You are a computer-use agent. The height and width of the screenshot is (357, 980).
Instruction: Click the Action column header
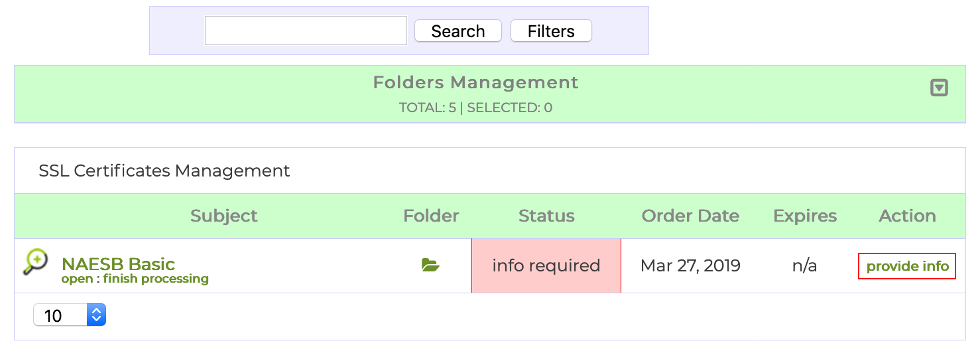click(x=907, y=216)
